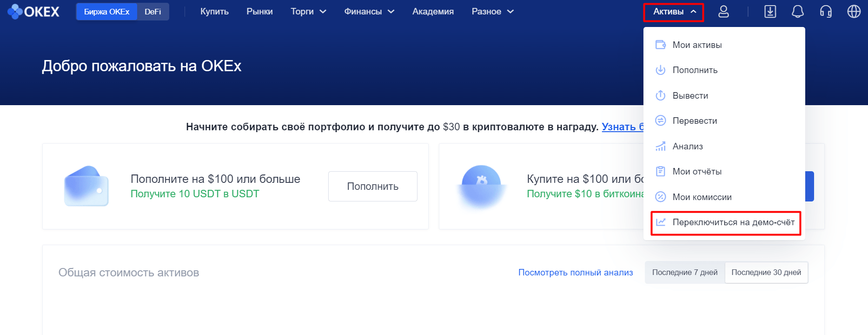Screen dimensions: 868x335
Task: Expand the Торги dropdown
Action: tap(309, 12)
